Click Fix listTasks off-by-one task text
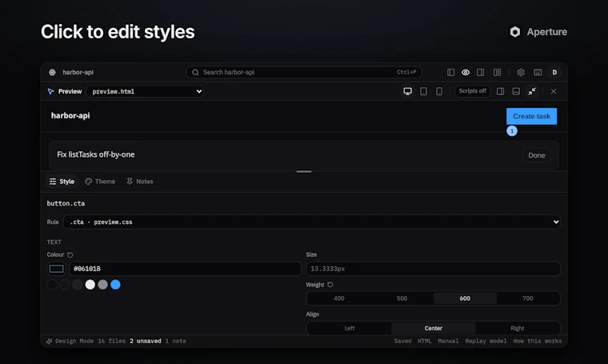This screenshot has width=608, height=364. point(96,154)
